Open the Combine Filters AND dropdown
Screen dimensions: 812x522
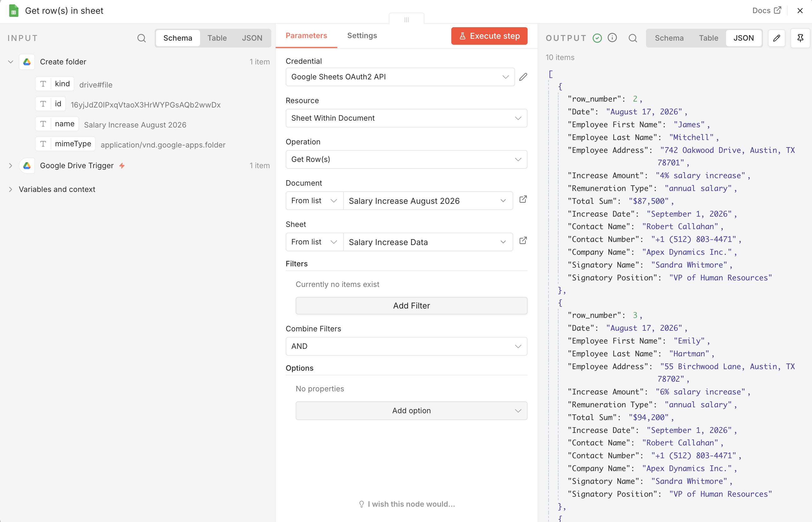[x=406, y=346]
